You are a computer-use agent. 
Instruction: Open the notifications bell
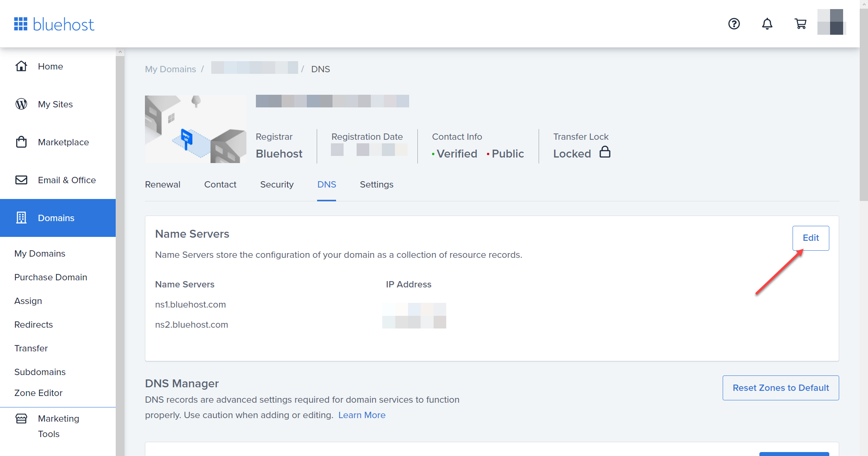pos(767,24)
